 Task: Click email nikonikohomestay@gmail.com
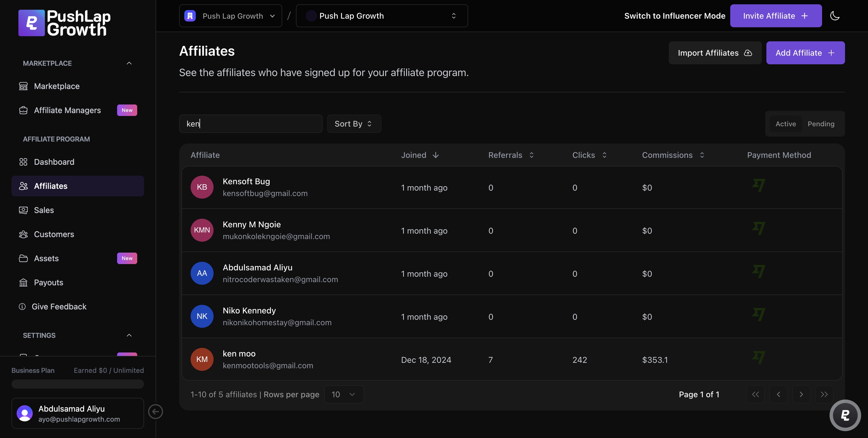click(x=277, y=322)
